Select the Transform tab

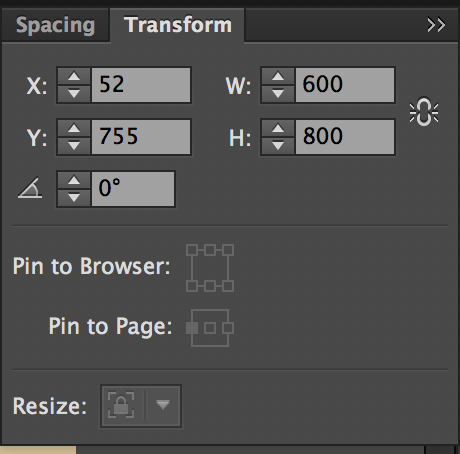(x=178, y=25)
